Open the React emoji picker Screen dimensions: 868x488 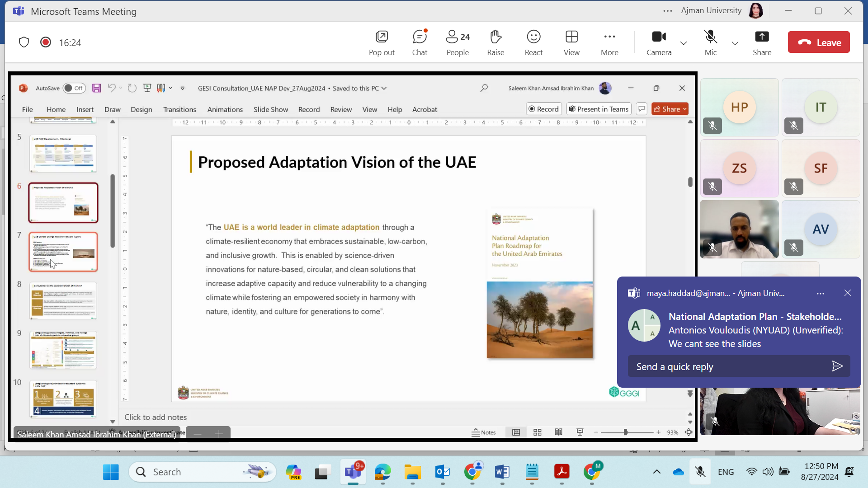pos(533,42)
